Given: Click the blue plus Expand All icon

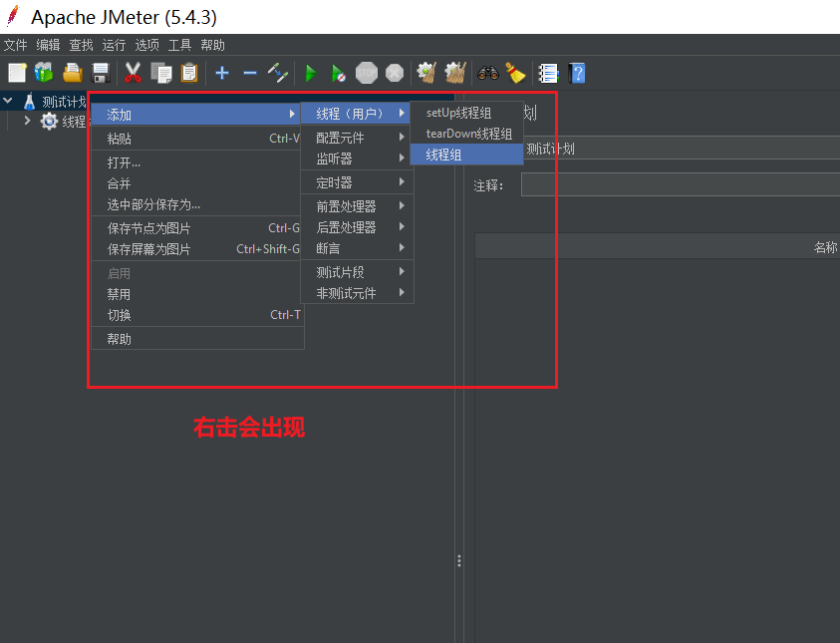Looking at the screenshot, I should coord(222,73).
